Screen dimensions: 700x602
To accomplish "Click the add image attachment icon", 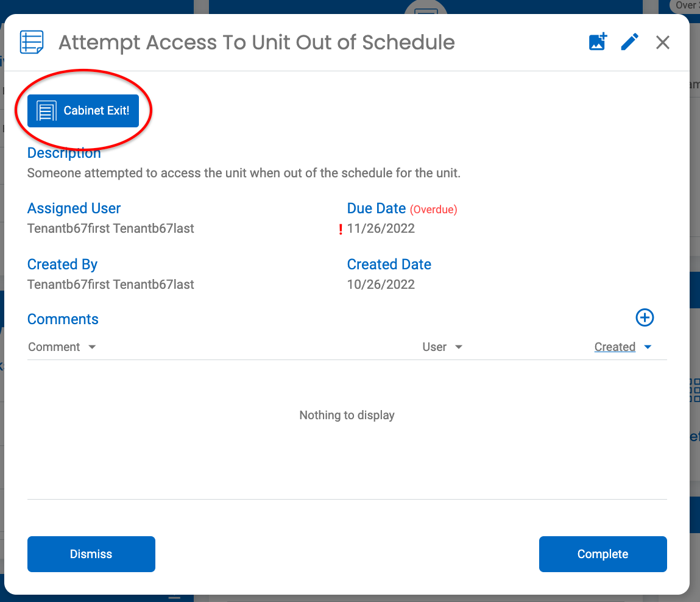I will 598,41.
